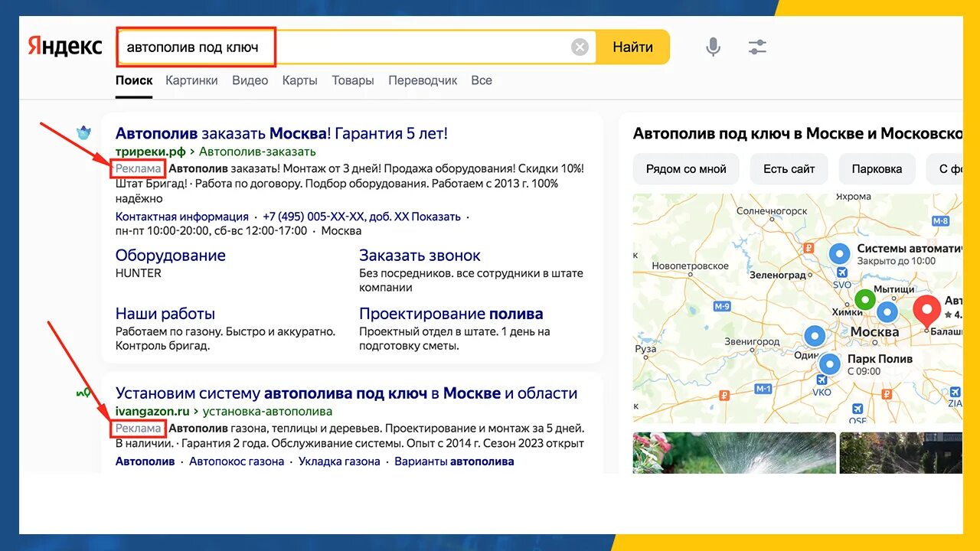Click the Реклама label of ivangazon.ru ad
The image size is (980, 551).
pos(139,429)
